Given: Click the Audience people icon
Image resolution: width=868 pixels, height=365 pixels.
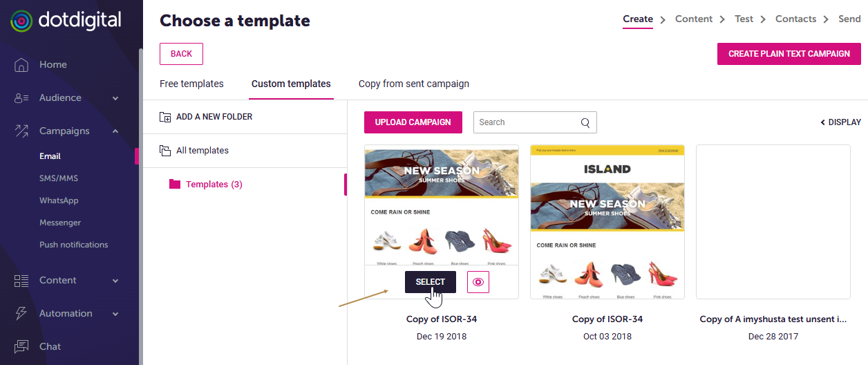Looking at the screenshot, I should pyautogui.click(x=21, y=98).
